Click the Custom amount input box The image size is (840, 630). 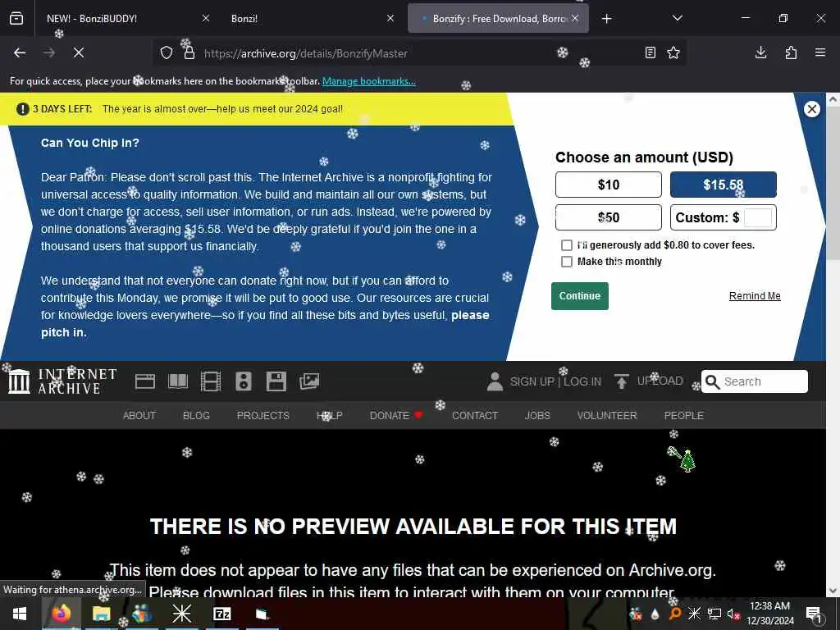758,217
